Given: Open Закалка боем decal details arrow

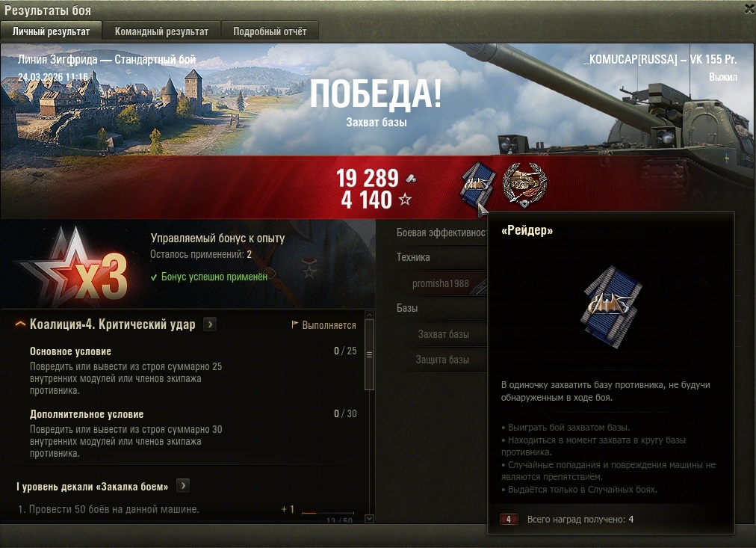Looking at the screenshot, I should tap(183, 486).
